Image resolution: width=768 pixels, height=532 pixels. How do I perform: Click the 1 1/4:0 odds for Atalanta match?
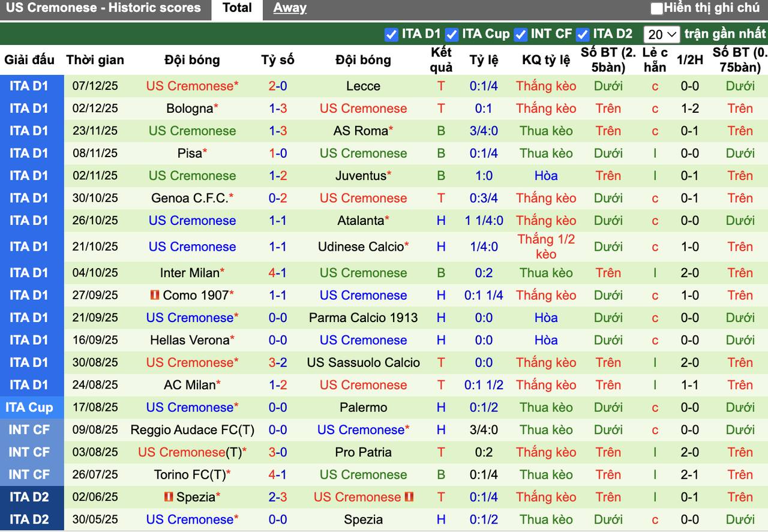[x=484, y=221]
